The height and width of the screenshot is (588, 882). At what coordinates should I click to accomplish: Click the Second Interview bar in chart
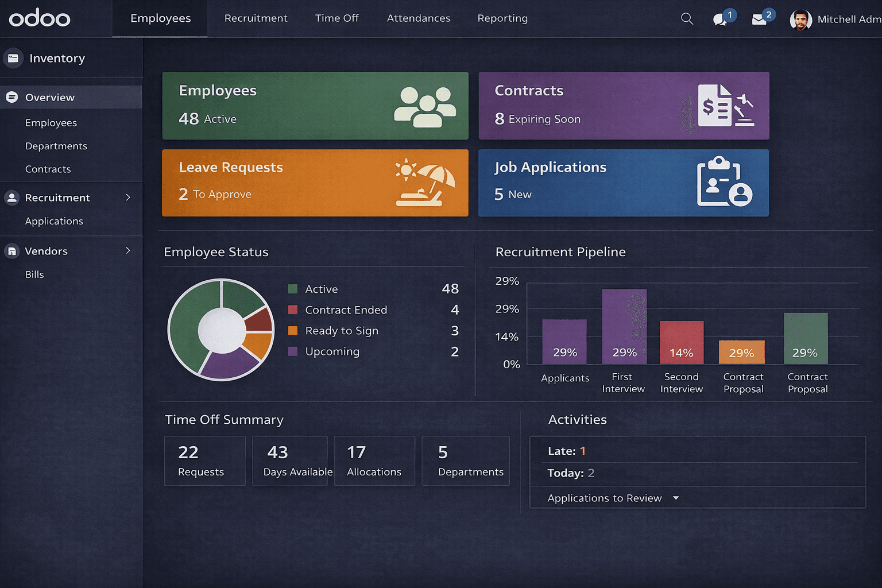pos(682,342)
